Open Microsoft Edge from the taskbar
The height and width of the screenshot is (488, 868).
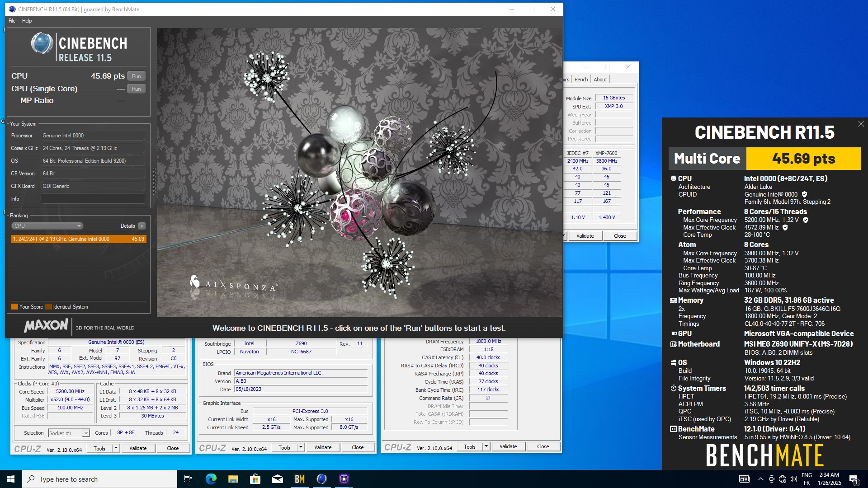[x=211, y=479]
